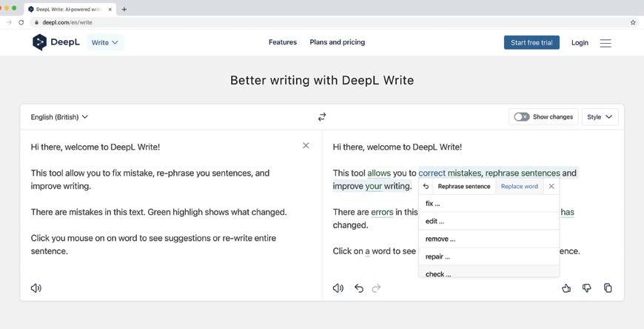Redo change in result panel
Viewport: 644px width, 329px height.
point(376,288)
